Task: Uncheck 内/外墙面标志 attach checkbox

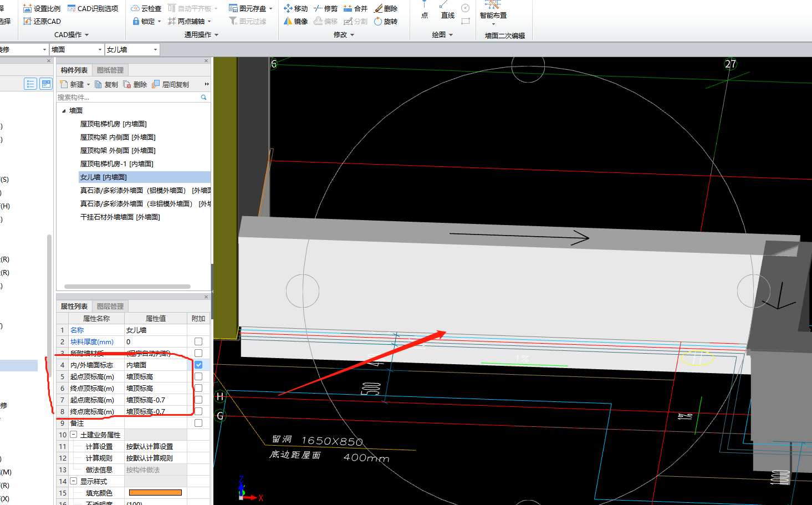Action: [x=198, y=365]
